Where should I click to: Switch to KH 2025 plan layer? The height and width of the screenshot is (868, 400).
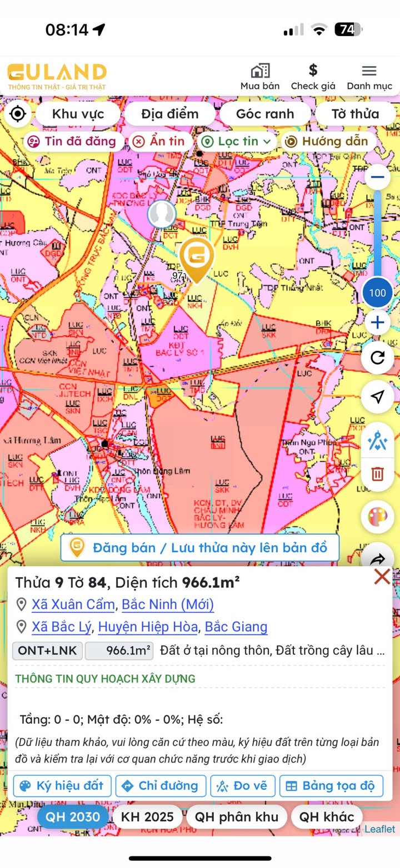147,817
